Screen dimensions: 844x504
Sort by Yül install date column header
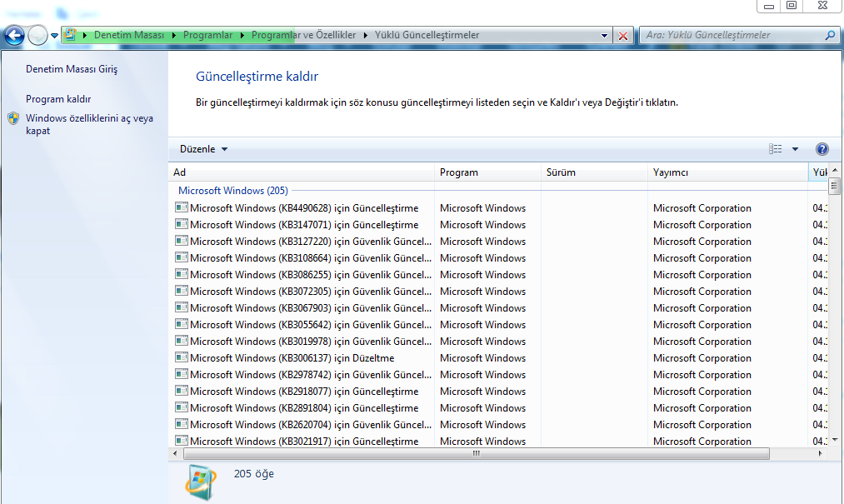pyautogui.click(x=819, y=172)
